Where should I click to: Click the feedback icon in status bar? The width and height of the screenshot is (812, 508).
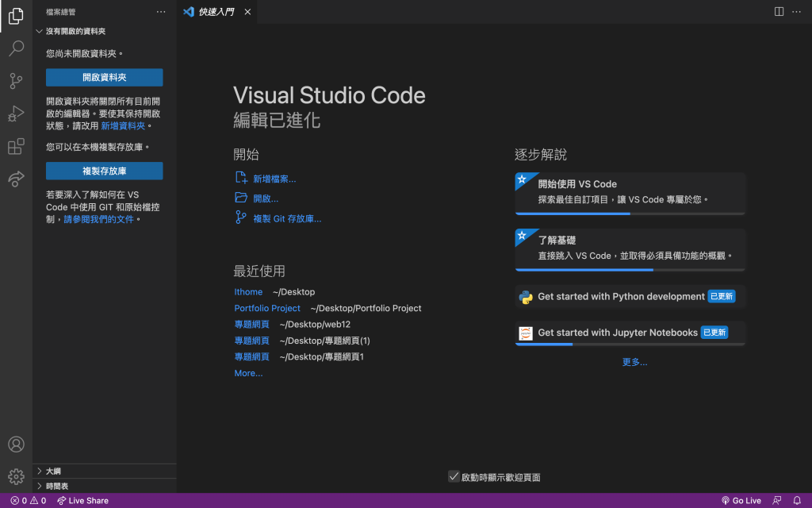tap(777, 500)
